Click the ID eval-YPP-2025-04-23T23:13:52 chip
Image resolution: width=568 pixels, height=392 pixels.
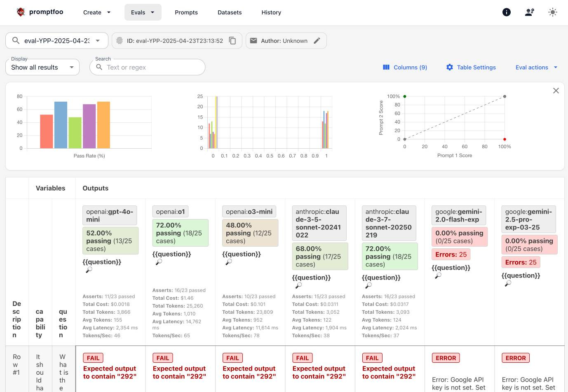(177, 41)
